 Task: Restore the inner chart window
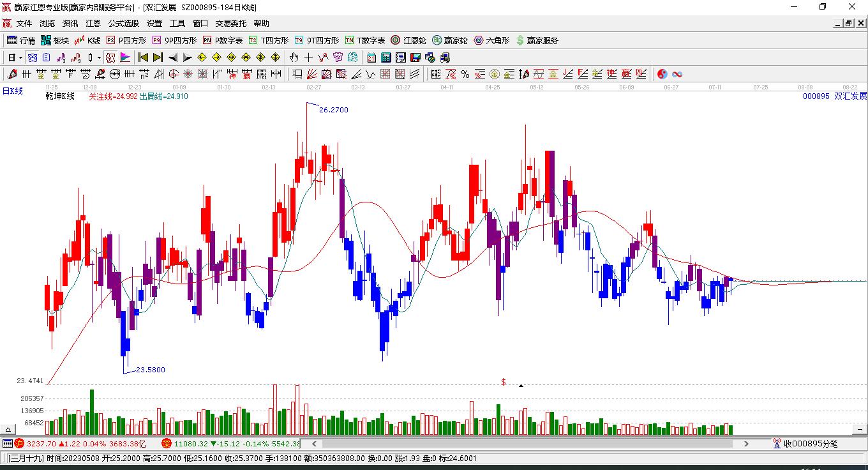[x=849, y=24]
